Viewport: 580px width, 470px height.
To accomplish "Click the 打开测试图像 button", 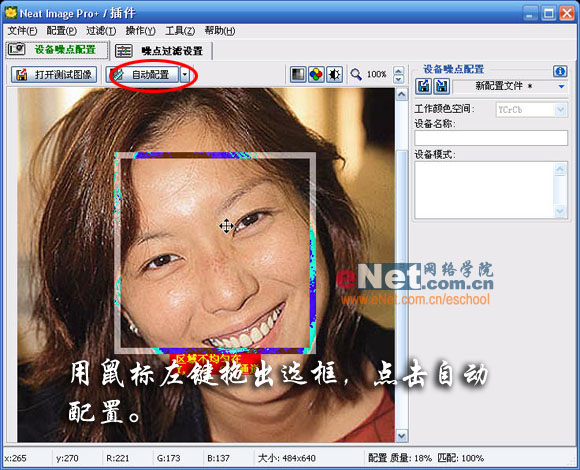I will pos(54,74).
